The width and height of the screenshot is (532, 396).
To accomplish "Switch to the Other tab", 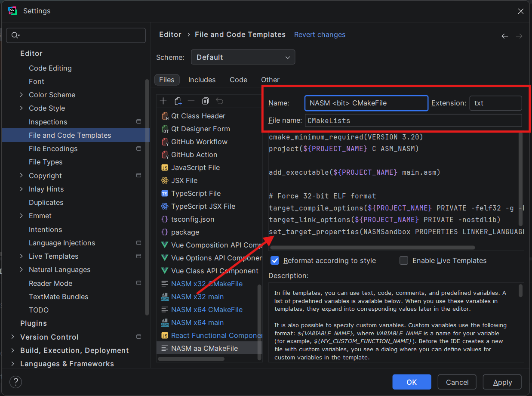I will [270, 80].
